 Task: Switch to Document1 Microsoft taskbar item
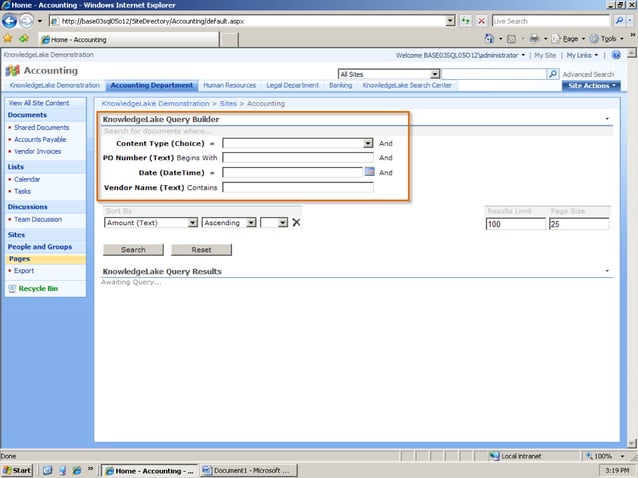[x=249, y=470]
